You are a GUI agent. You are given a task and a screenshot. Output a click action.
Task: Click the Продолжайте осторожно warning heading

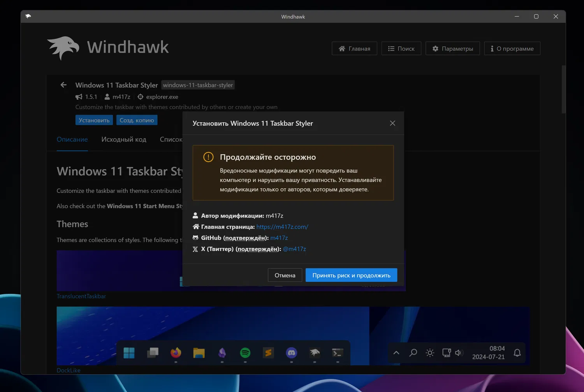click(x=268, y=157)
